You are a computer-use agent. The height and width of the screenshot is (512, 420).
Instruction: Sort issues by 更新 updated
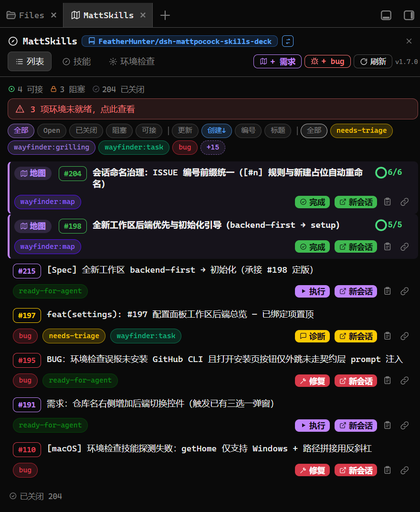pyautogui.click(x=185, y=130)
